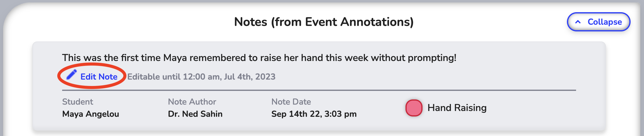Click the Jul 4th, 2023 deadline text
Screen dimensions: 644x136
coord(250,77)
